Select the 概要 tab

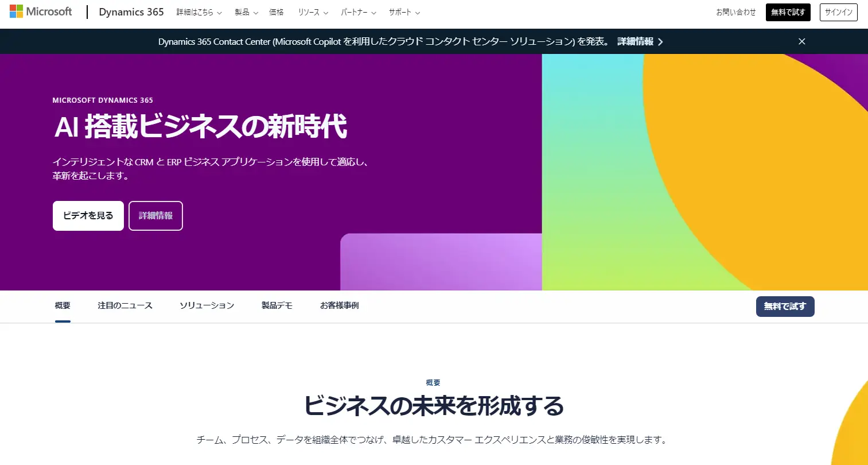(x=63, y=306)
